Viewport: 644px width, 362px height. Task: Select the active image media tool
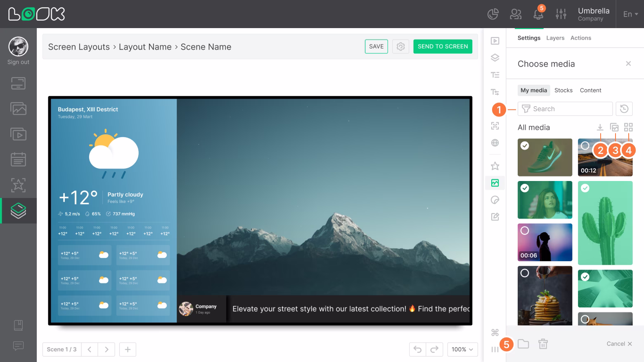tap(495, 183)
